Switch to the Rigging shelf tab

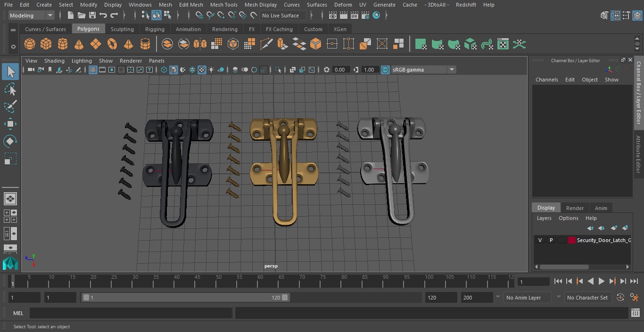[x=155, y=29]
